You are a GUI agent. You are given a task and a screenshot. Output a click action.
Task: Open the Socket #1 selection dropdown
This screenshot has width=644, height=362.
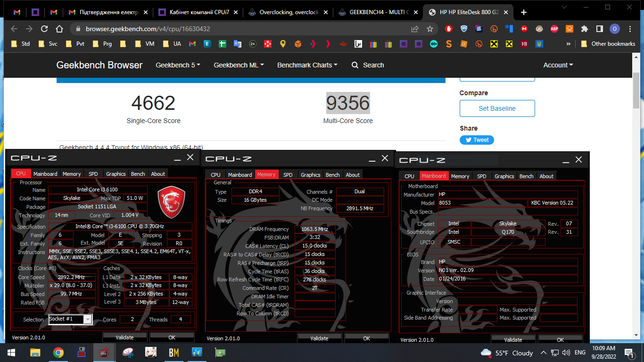click(70, 319)
